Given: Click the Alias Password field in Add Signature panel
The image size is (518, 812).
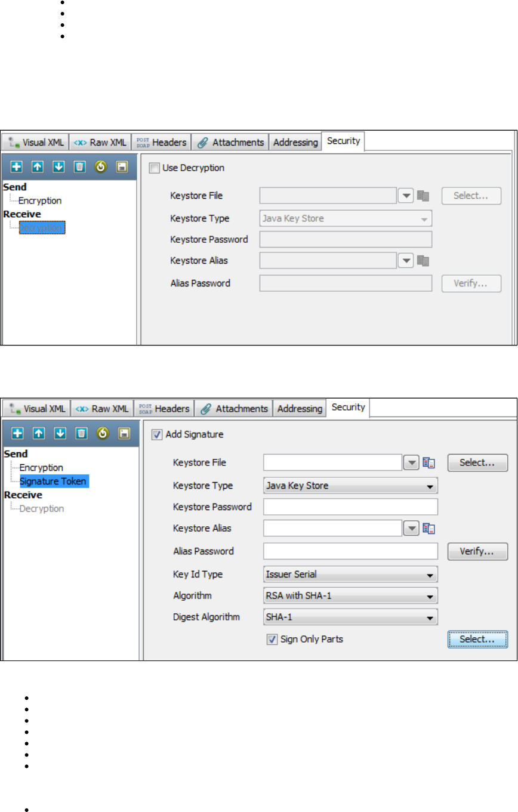Looking at the screenshot, I should coord(350,551).
